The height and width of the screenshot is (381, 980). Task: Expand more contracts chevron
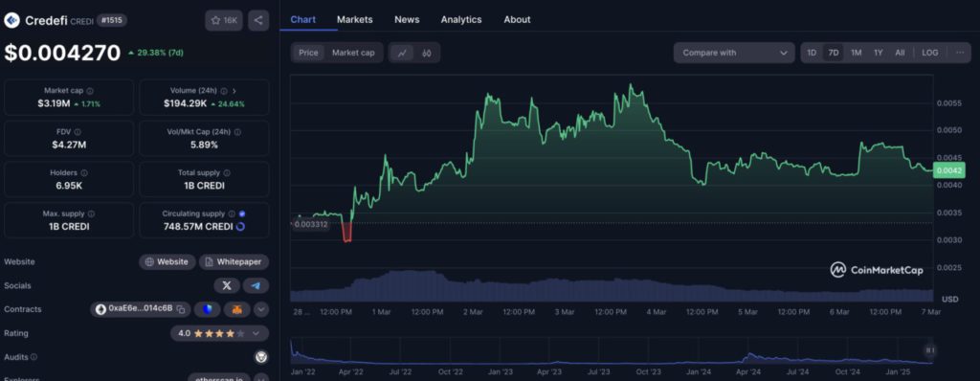[x=261, y=309]
